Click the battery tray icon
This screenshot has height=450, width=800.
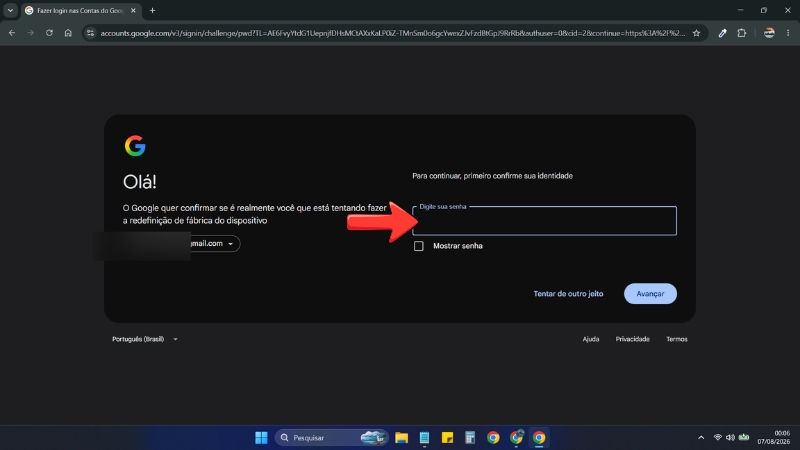coord(744,437)
